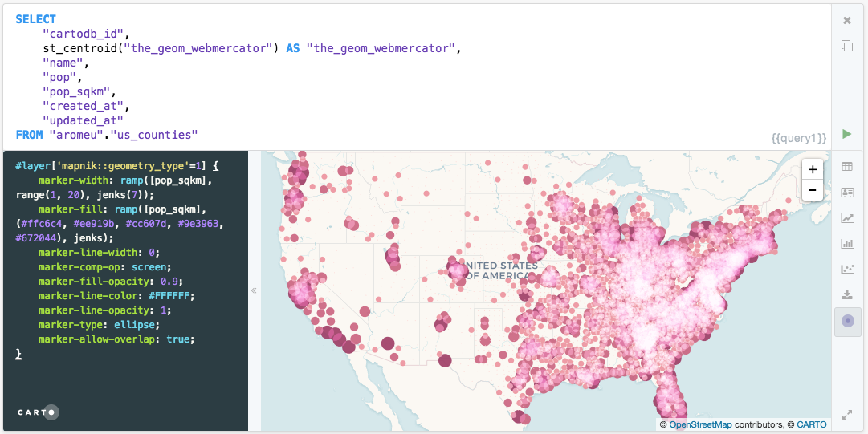Open the CARTO attribution link
868x434 pixels.
[812, 424]
